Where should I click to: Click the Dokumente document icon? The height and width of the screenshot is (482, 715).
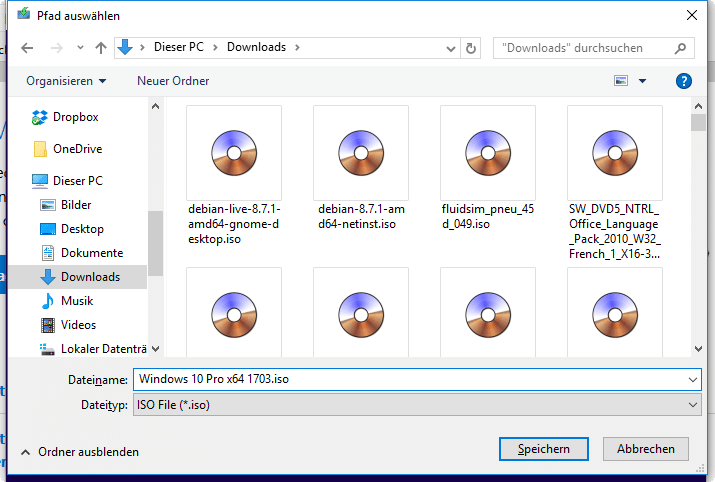tap(48, 253)
